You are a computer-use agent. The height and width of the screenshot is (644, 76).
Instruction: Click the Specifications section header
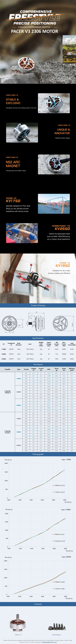tap(38, 338)
